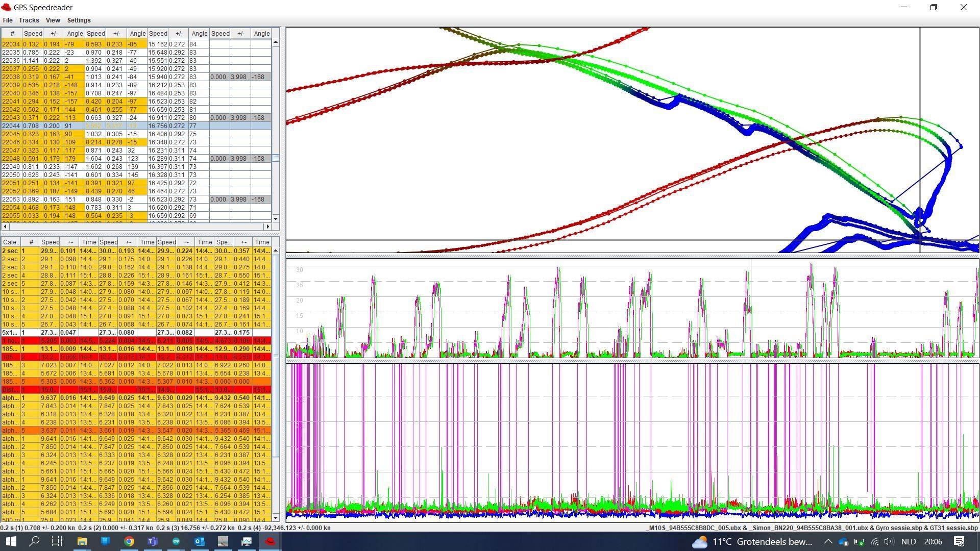Switch to Google Chrome from the taskbar
This screenshot has height=551, width=980.
pyautogui.click(x=129, y=541)
